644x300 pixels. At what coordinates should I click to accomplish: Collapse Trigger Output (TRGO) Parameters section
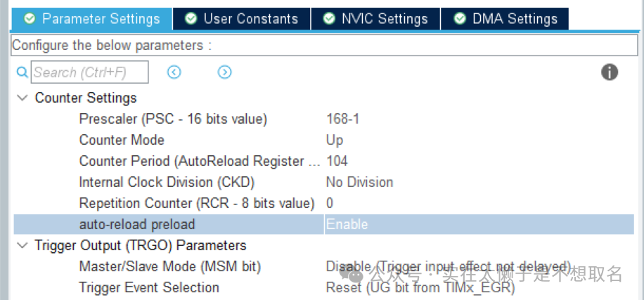(x=23, y=245)
